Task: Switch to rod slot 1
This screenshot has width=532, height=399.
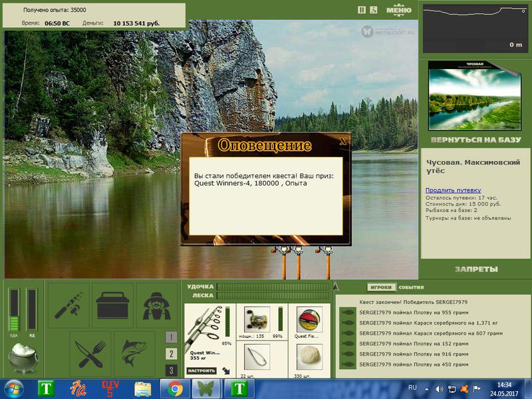Action: (x=172, y=337)
